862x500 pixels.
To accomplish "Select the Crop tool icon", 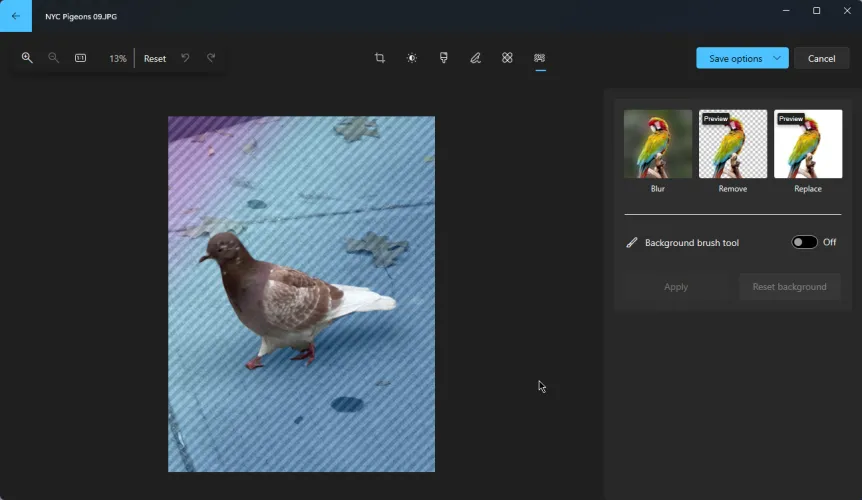I will 380,58.
